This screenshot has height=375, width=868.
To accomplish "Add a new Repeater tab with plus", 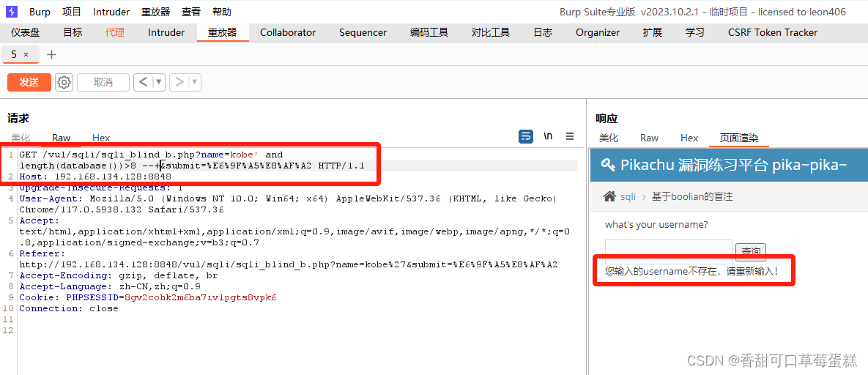I will (51, 54).
